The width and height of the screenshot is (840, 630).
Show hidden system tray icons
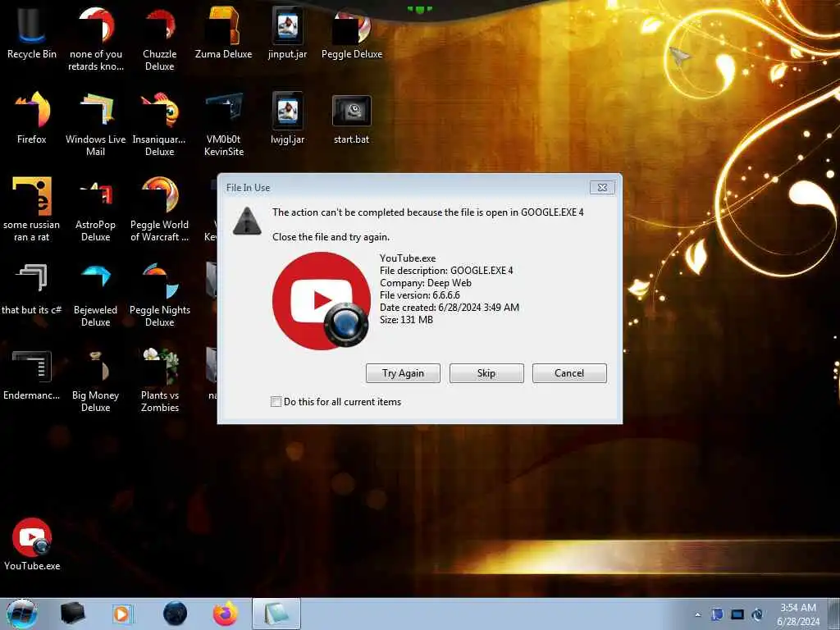tap(697, 614)
